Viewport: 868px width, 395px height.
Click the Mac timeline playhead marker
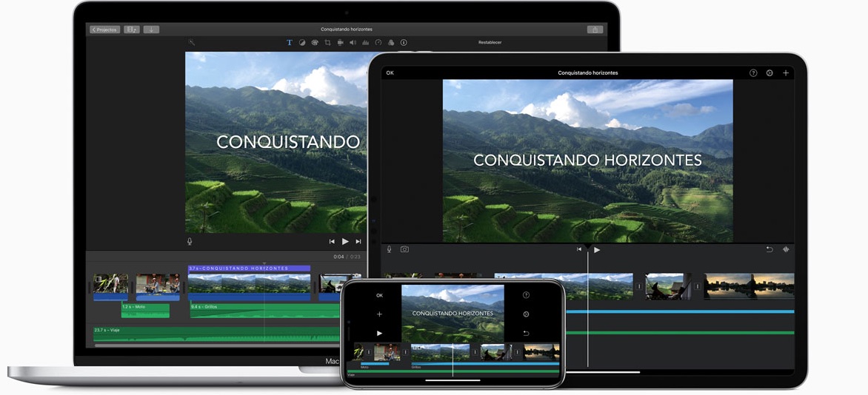point(264,263)
